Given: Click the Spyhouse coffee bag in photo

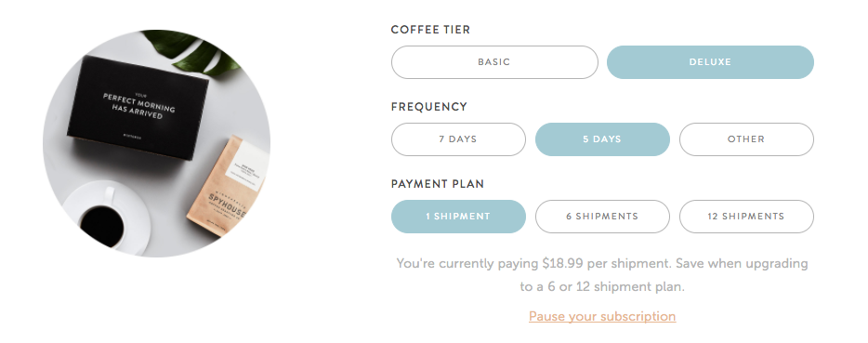Looking at the screenshot, I should [226, 186].
